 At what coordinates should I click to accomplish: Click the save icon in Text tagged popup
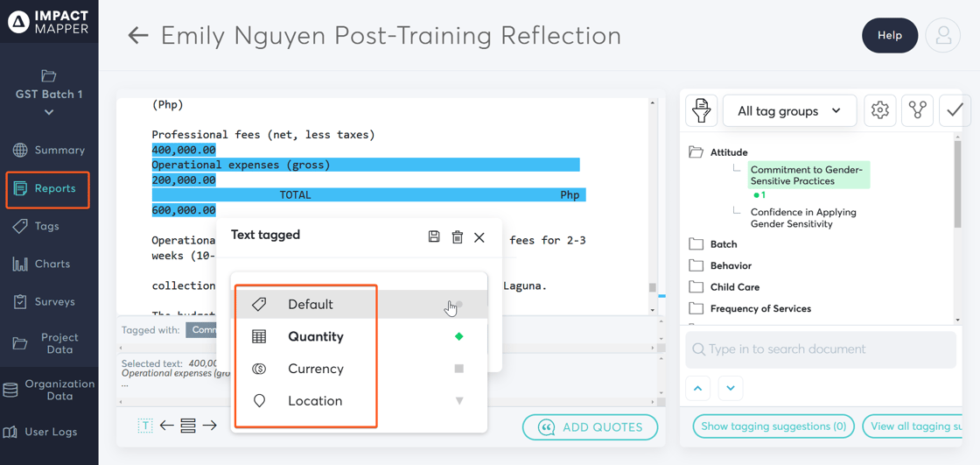434,236
